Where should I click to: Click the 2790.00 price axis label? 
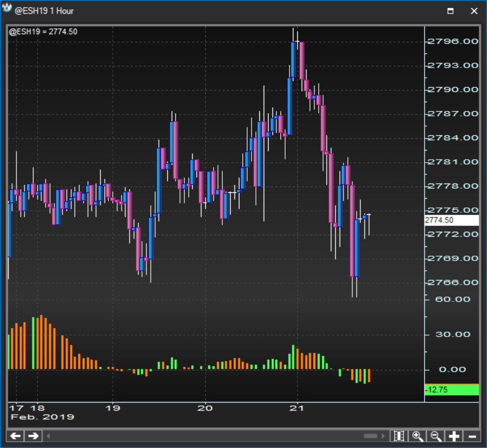pyautogui.click(x=453, y=90)
